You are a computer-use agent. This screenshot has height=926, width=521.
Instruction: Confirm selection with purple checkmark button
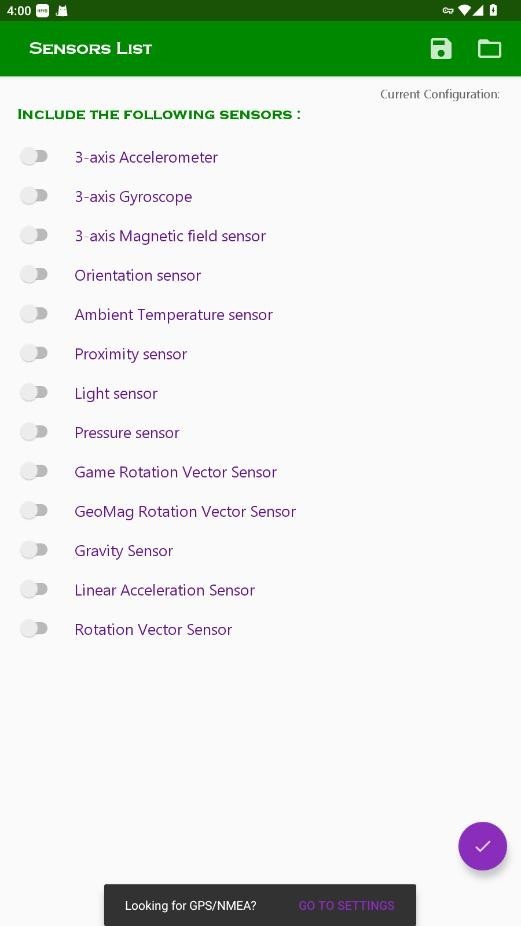483,846
